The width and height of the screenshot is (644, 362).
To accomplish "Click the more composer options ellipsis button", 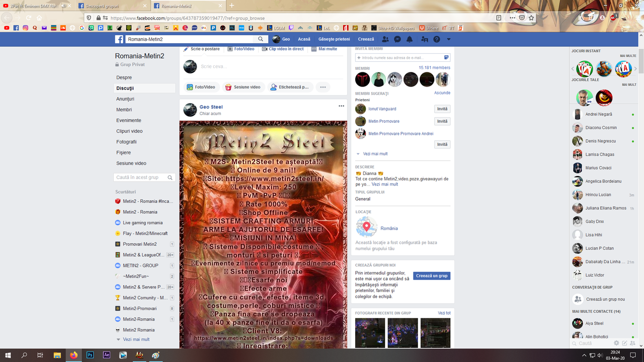I will pyautogui.click(x=323, y=87).
